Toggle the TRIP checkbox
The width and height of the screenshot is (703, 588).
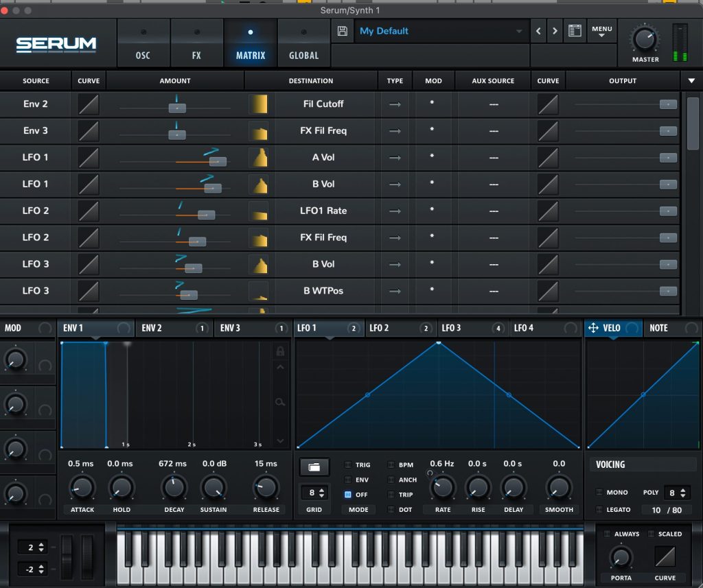click(x=391, y=494)
